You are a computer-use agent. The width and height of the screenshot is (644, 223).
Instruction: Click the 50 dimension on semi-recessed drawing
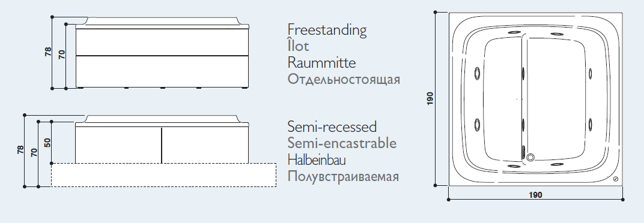47,142
